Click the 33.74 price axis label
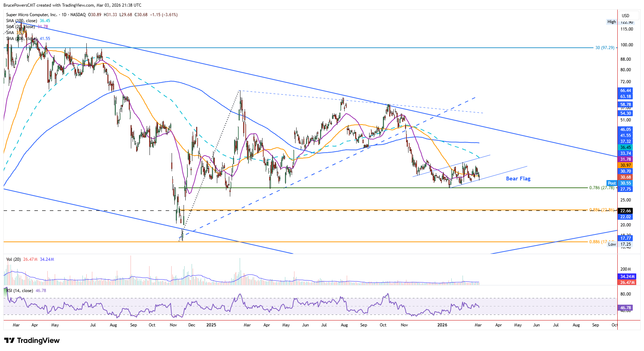This screenshot has width=644, height=351. 625,153
